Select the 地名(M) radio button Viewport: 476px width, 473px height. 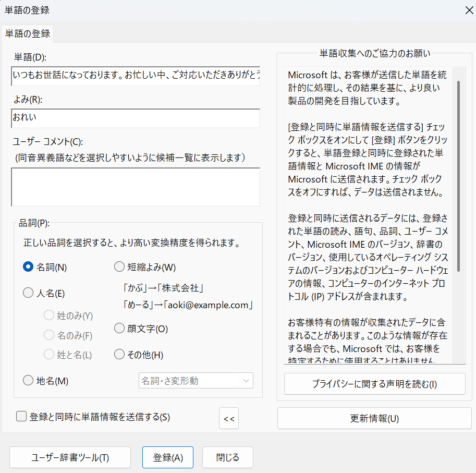pos(28,381)
